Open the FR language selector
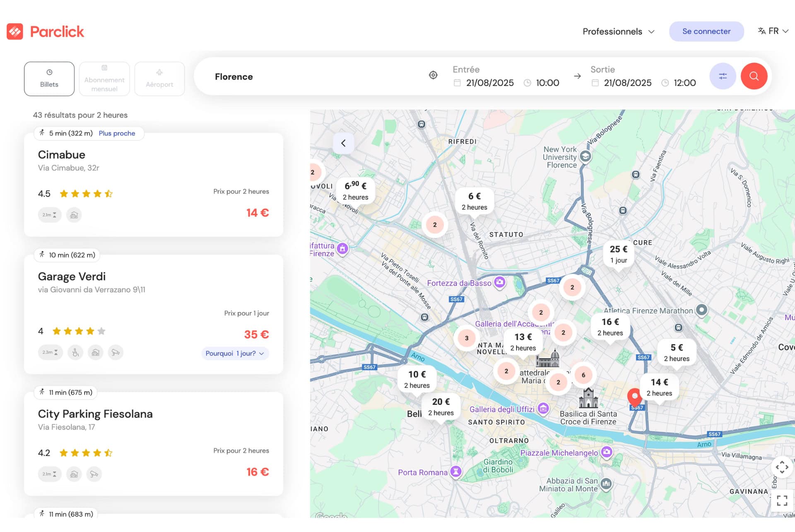795x532 pixels. tap(773, 31)
